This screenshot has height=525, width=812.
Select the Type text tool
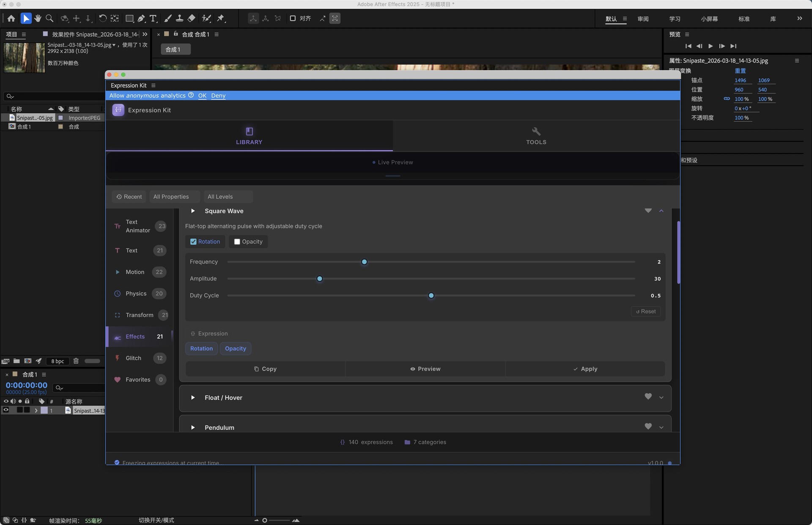(153, 18)
